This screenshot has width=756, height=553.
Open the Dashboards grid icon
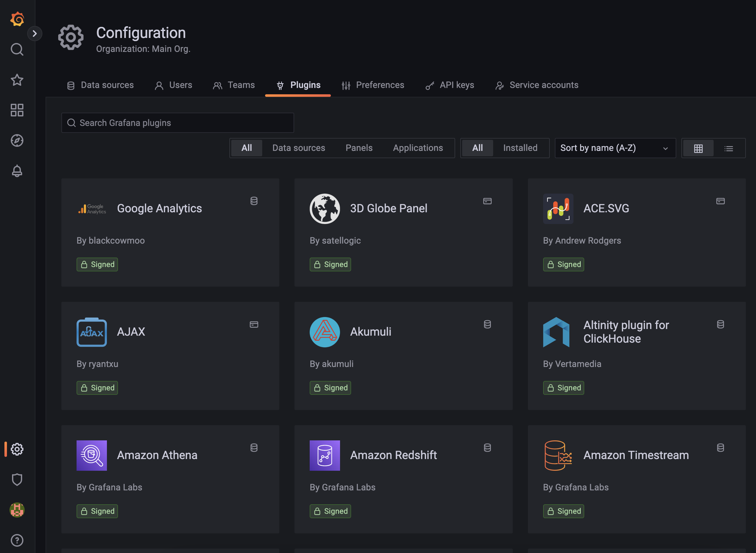pos(17,110)
